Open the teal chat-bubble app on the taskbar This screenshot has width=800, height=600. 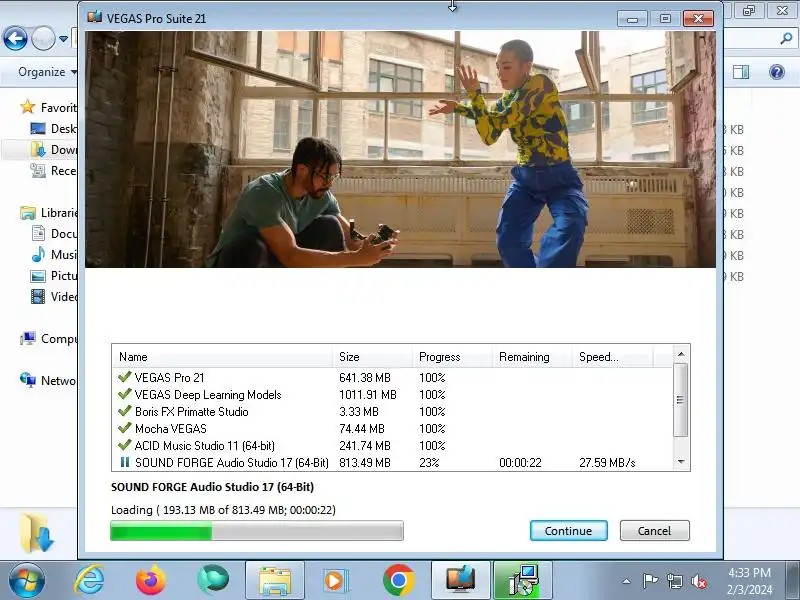coord(213,581)
